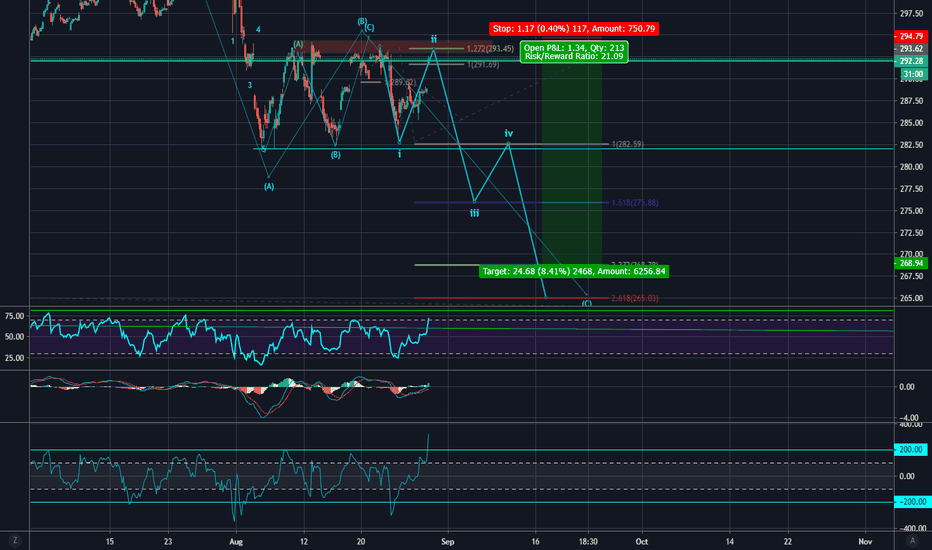The width and height of the screenshot is (932, 550).
Task: Click the 265.00 price scale label
Action: pos(911,298)
